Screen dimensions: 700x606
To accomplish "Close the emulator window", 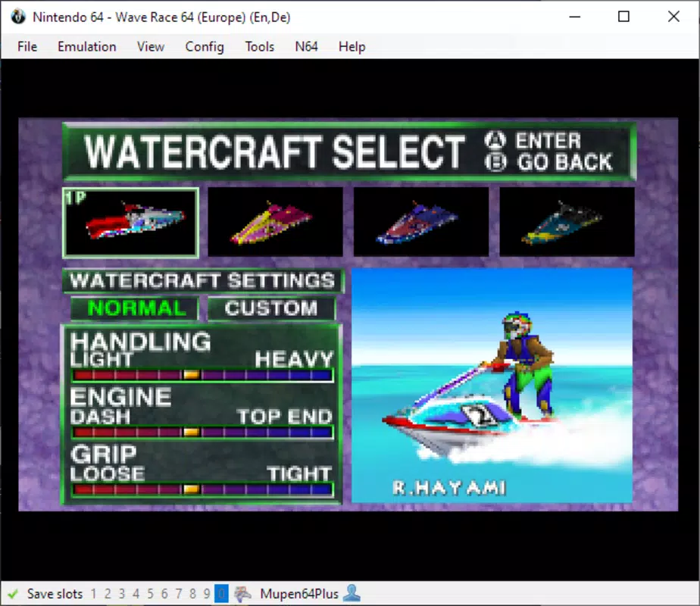I will click(673, 17).
